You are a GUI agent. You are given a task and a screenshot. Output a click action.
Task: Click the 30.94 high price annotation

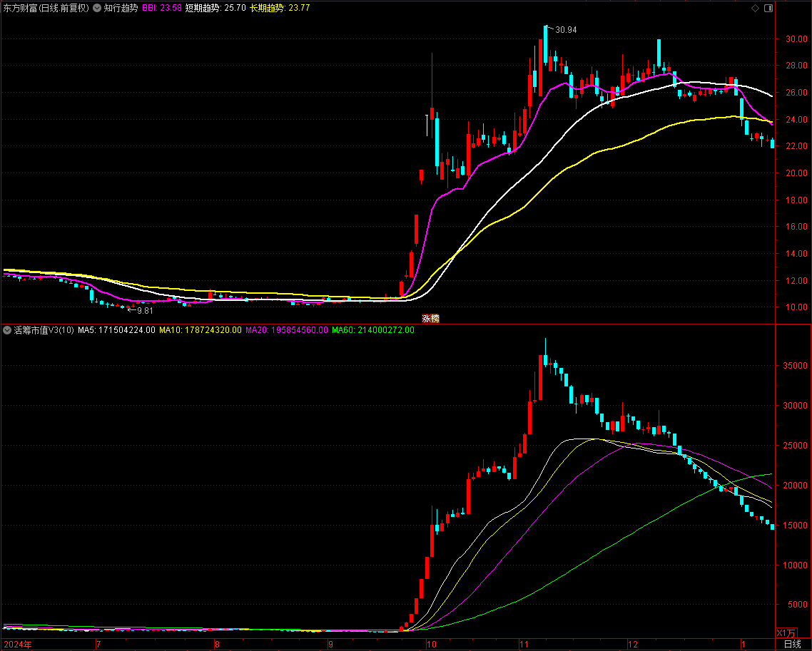coord(565,30)
